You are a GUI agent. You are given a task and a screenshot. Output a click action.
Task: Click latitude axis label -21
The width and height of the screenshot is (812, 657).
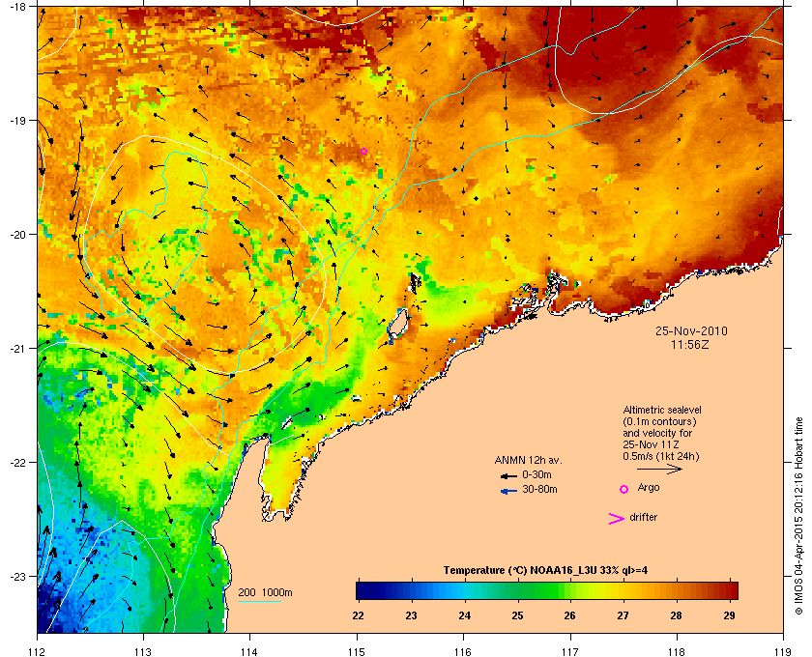pos(17,349)
